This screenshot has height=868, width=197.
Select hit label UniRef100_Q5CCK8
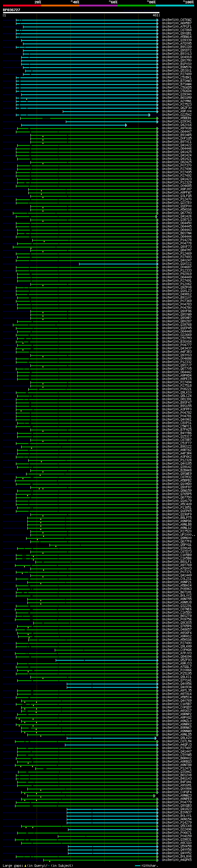point(176,826)
